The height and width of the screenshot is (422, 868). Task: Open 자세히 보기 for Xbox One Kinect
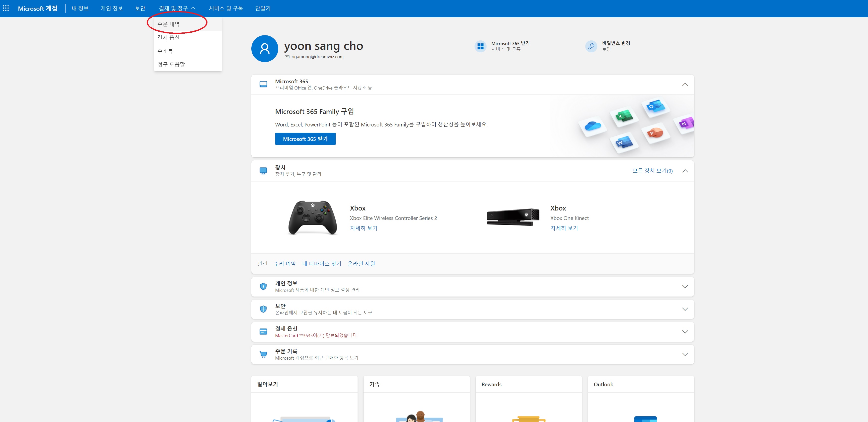click(564, 228)
